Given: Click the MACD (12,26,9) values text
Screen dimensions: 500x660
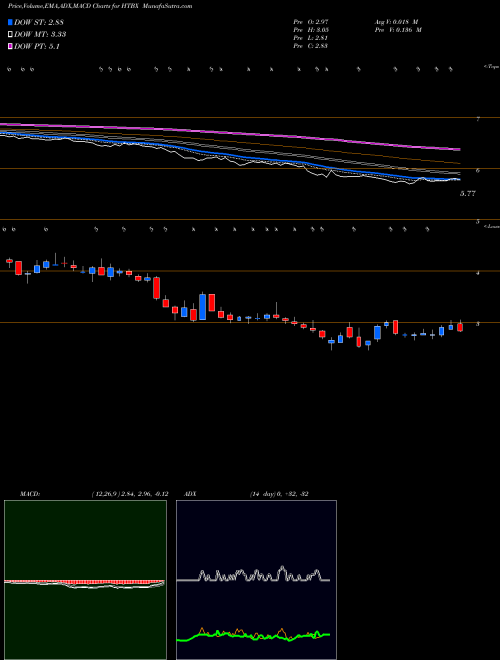Looking at the screenshot, I should [130, 494].
